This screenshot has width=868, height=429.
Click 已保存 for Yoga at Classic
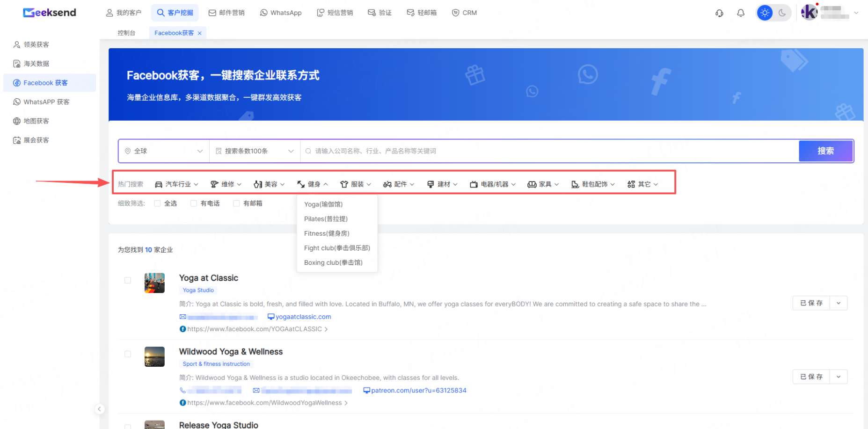click(x=811, y=303)
